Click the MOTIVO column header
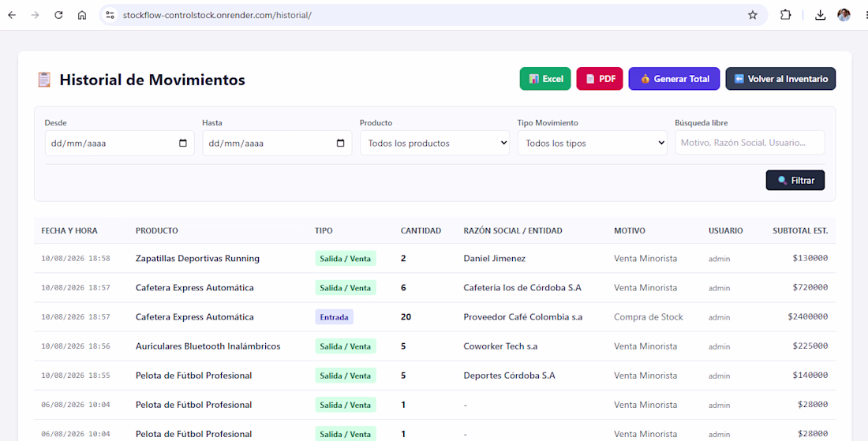 click(x=630, y=230)
